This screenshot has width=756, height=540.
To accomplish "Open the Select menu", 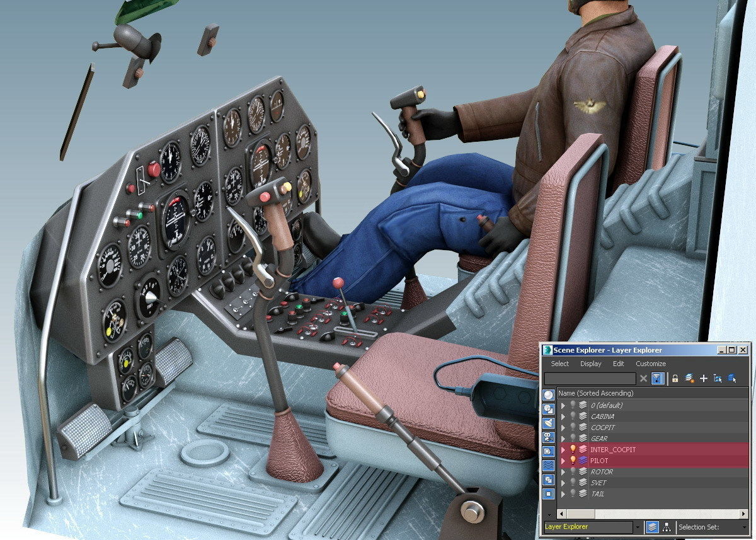I will [560, 364].
